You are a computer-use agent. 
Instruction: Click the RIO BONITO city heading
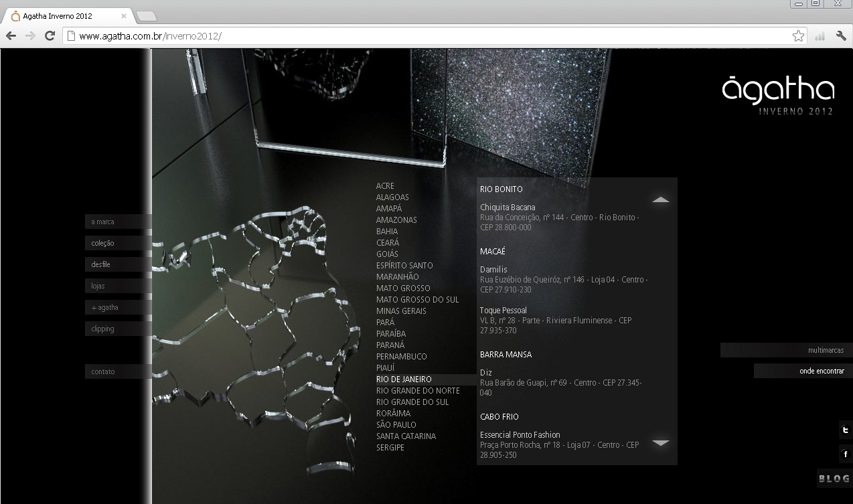(501, 189)
